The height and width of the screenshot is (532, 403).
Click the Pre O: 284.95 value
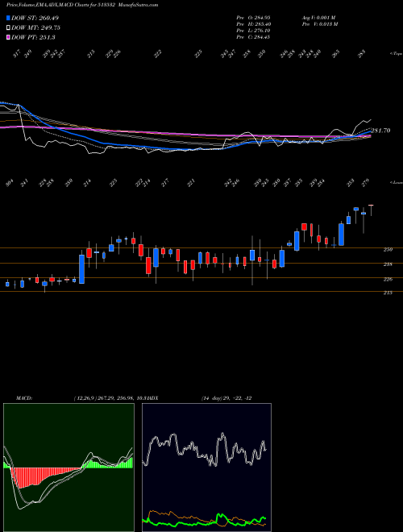(253, 17)
